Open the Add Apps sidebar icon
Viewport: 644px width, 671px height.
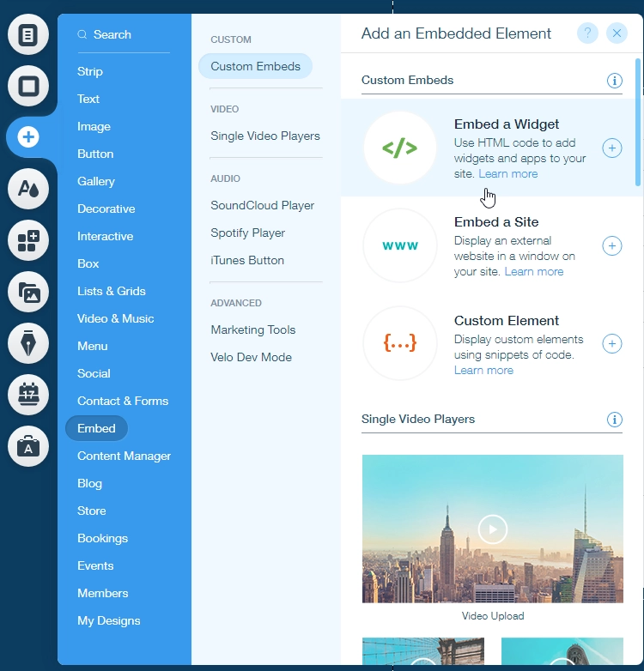coord(28,240)
